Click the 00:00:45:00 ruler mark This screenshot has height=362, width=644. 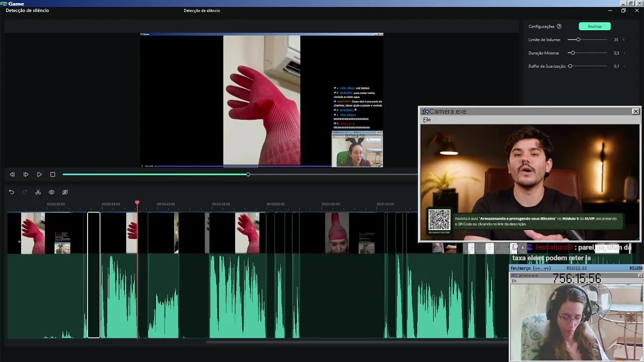point(221,204)
